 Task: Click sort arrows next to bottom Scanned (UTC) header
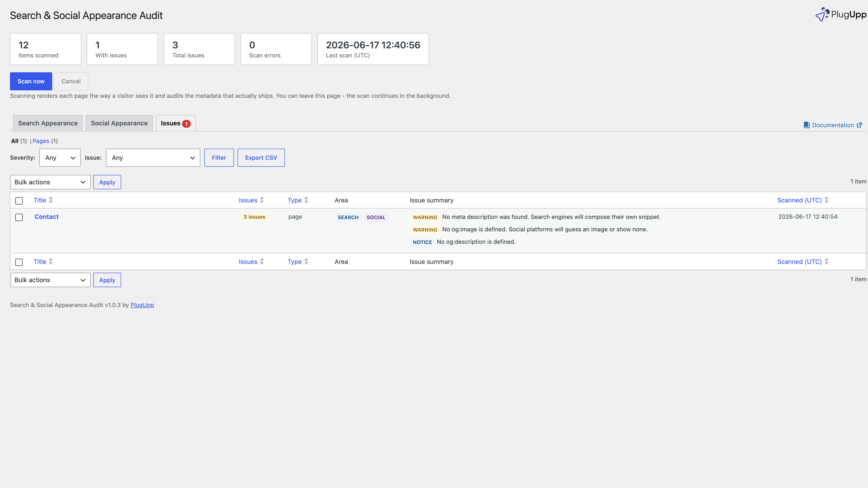pyautogui.click(x=826, y=261)
